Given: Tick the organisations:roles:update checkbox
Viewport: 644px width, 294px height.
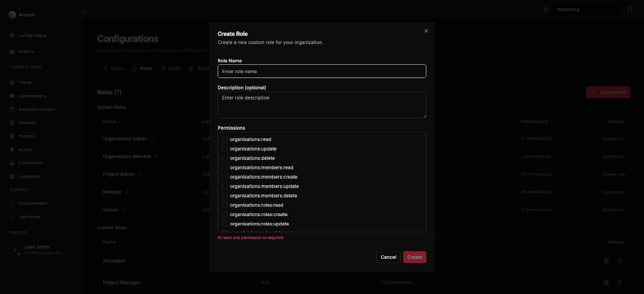Looking at the screenshot, I should [225, 224].
